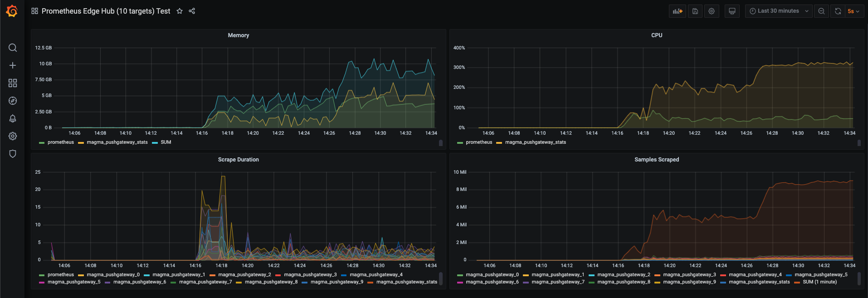
Task: Save the dashboard using the disk icon
Action: (695, 11)
